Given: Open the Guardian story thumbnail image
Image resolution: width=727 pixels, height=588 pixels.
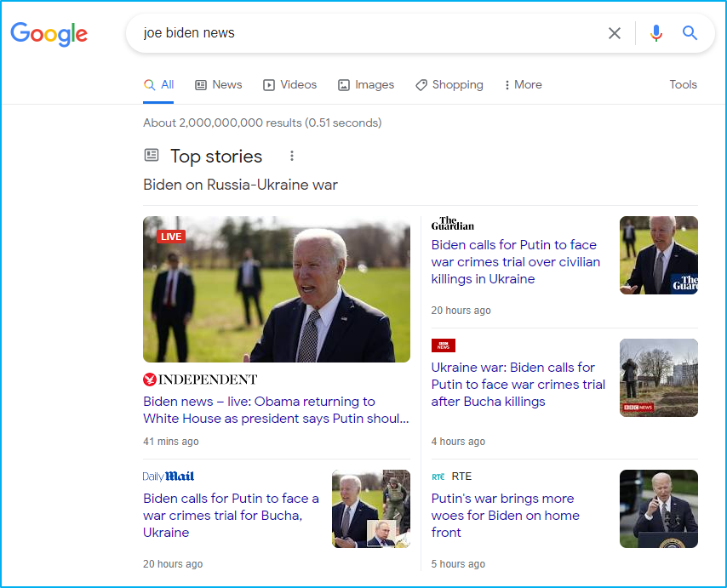Looking at the screenshot, I should [x=658, y=255].
